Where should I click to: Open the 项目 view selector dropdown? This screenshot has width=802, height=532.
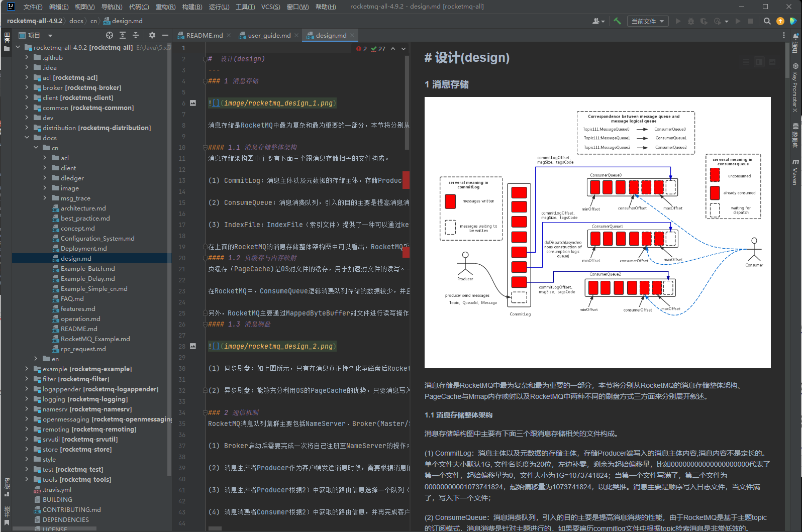[x=35, y=35]
